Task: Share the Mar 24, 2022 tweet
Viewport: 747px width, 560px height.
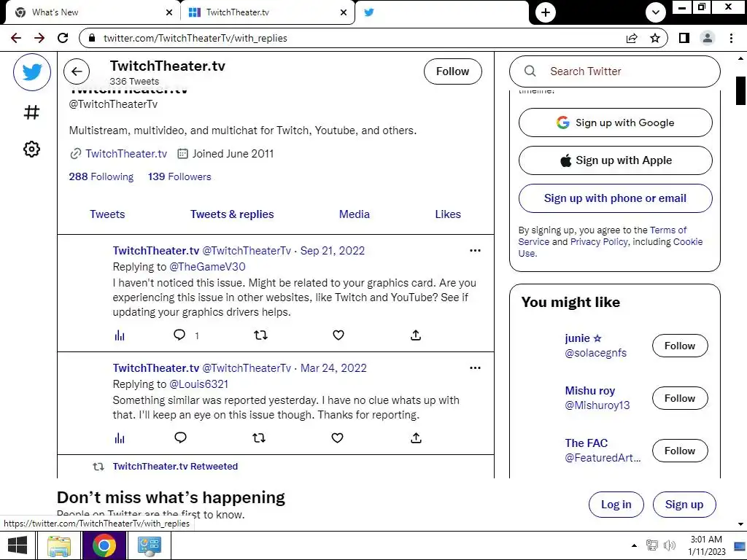Action: point(416,437)
